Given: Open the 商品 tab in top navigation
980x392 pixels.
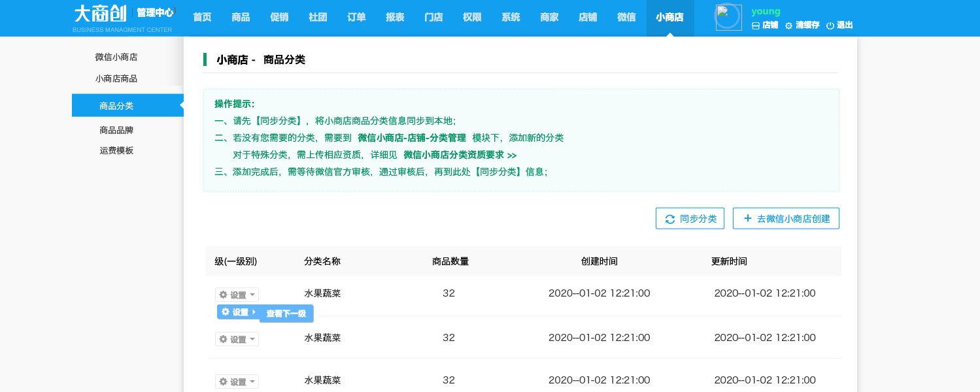Looking at the screenshot, I should [x=241, y=18].
